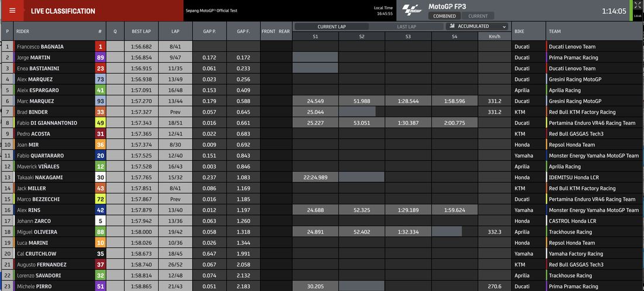Click the MotoGP FP3 session title
The height and width of the screenshot is (291, 644).
pyautogui.click(x=447, y=6)
